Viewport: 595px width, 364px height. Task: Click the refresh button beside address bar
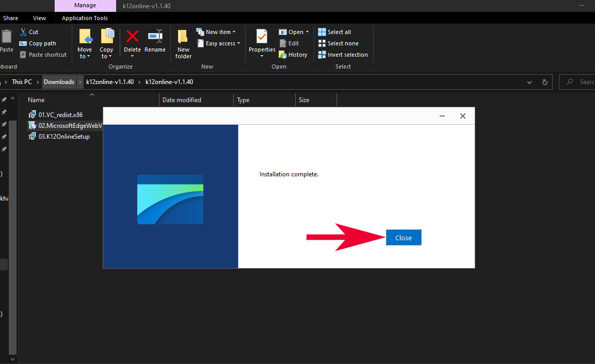tap(544, 82)
